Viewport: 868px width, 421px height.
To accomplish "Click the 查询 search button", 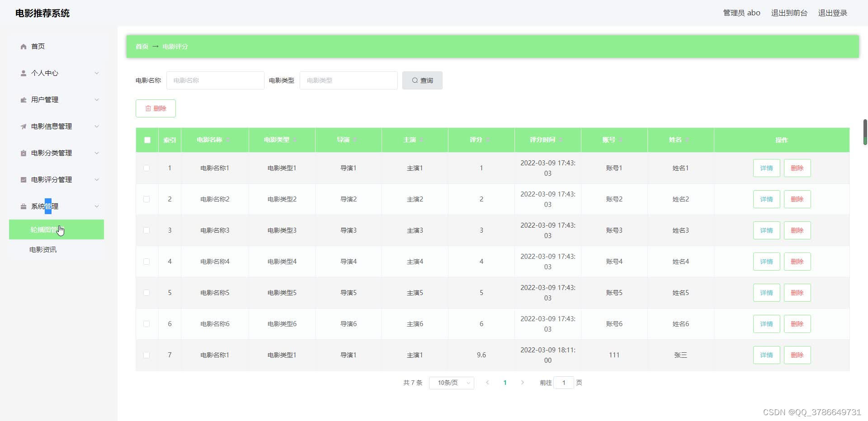I will point(422,80).
